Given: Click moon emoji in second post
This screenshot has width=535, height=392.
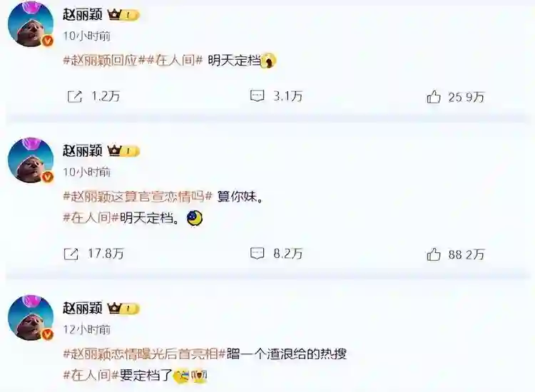Looking at the screenshot, I should pos(195,219).
